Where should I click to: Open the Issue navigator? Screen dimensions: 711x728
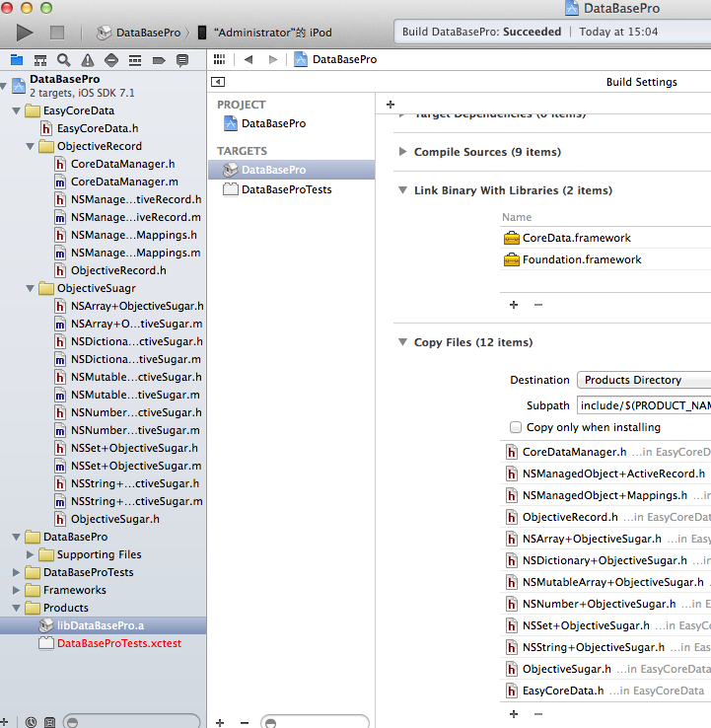(88, 60)
